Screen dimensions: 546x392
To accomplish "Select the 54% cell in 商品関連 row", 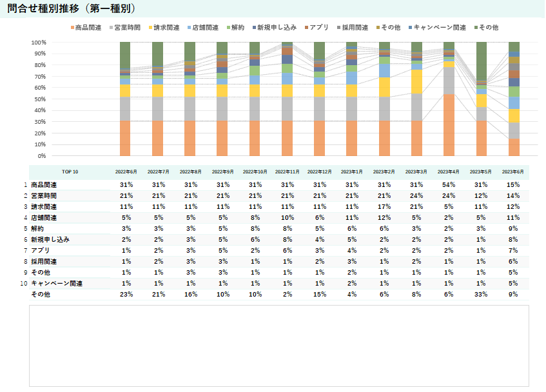I will pyautogui.click(x=449, y=185).
